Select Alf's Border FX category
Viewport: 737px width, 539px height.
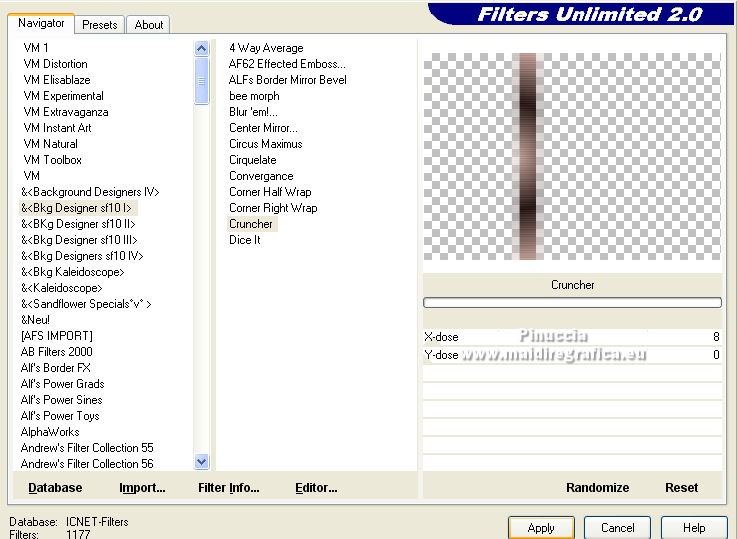(x=55, y=367)
